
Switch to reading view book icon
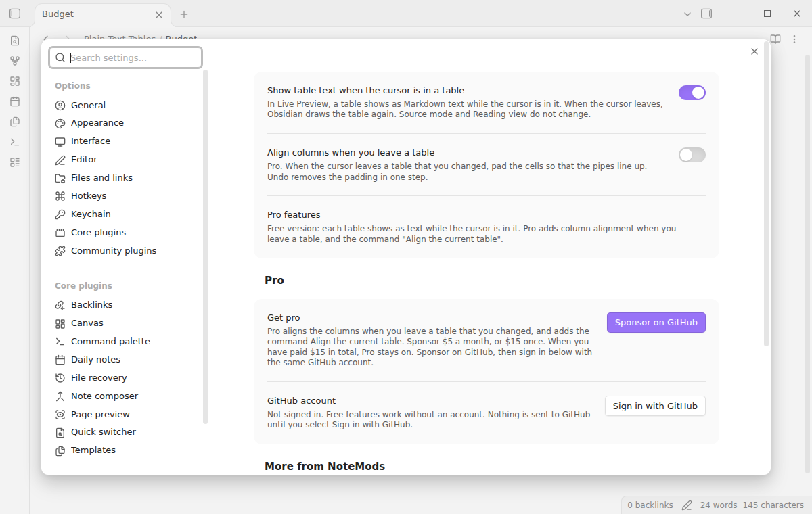click(x=775, y=39)
